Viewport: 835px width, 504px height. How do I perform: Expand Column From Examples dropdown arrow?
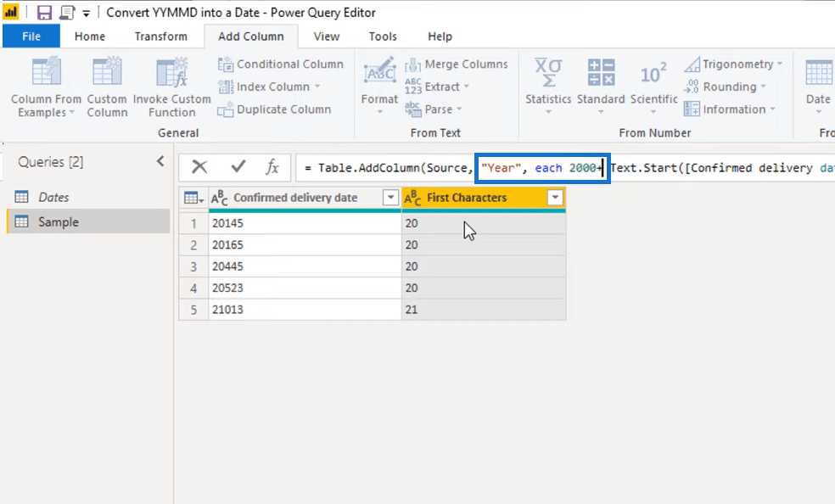[71, 113]
